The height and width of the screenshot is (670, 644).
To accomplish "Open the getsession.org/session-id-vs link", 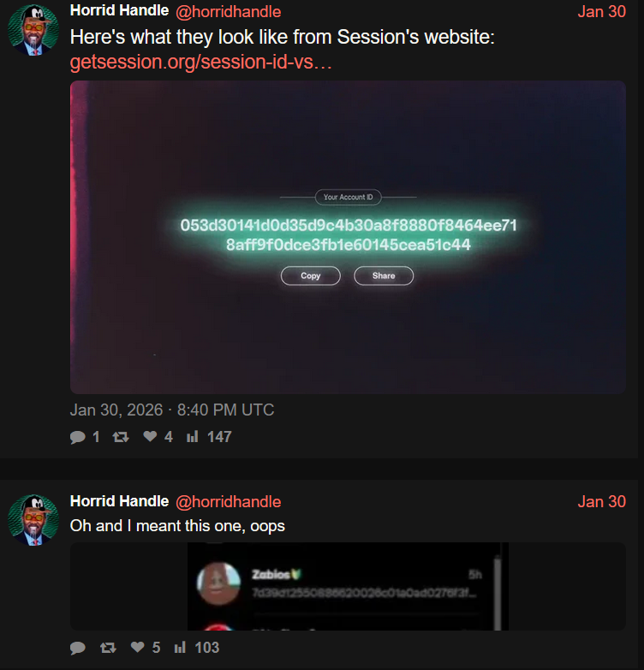I will pyautogui.click(x=200, y=62).
